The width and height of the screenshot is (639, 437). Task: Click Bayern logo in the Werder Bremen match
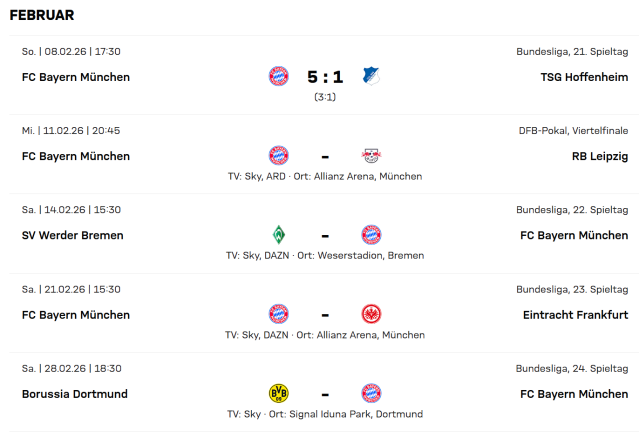pos(372,235)
